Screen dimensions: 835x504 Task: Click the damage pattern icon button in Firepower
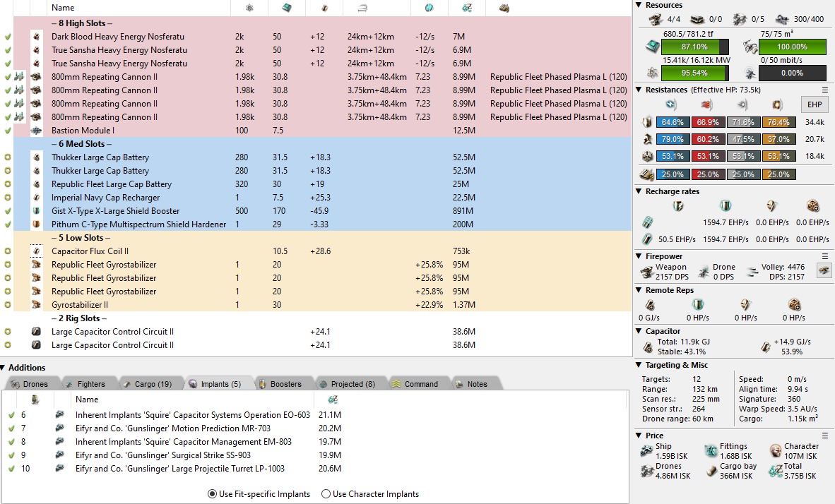point(823,270)
